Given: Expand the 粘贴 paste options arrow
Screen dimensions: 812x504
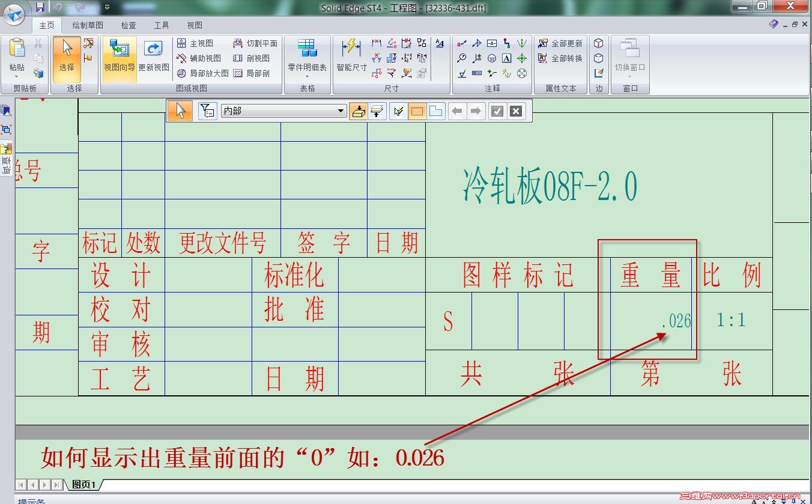Looking at the screenshot, I should click(x=17, y=77).
